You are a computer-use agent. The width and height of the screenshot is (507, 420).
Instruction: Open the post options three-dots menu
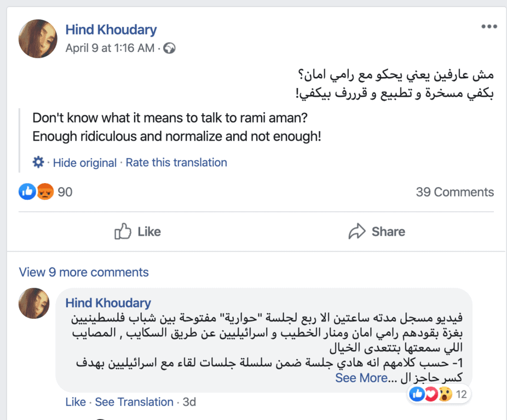point(489,27)
